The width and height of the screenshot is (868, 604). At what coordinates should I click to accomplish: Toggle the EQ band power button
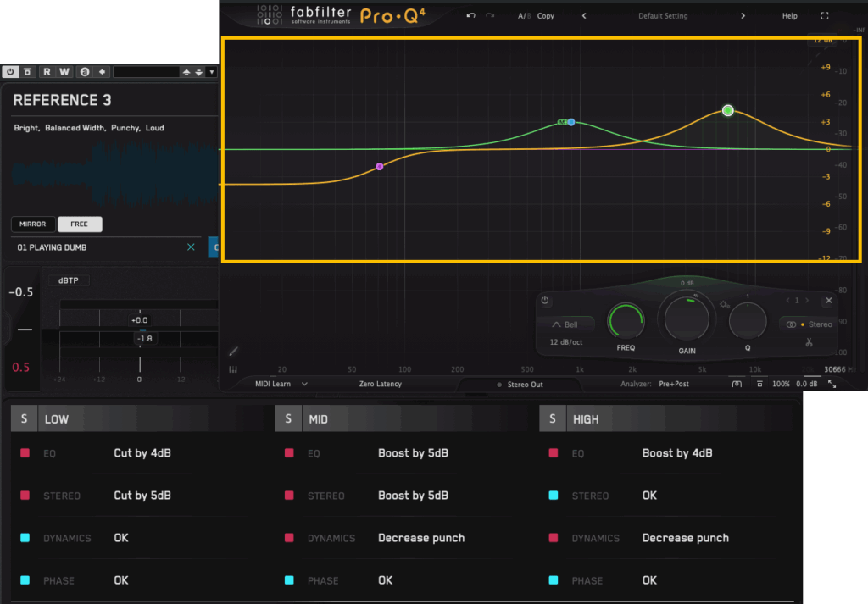[x=545, y=301]
